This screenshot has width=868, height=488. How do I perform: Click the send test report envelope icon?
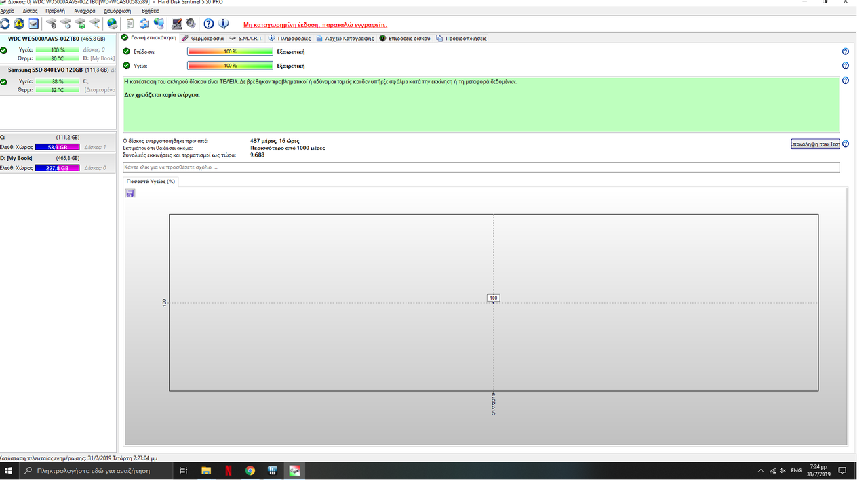33,24
